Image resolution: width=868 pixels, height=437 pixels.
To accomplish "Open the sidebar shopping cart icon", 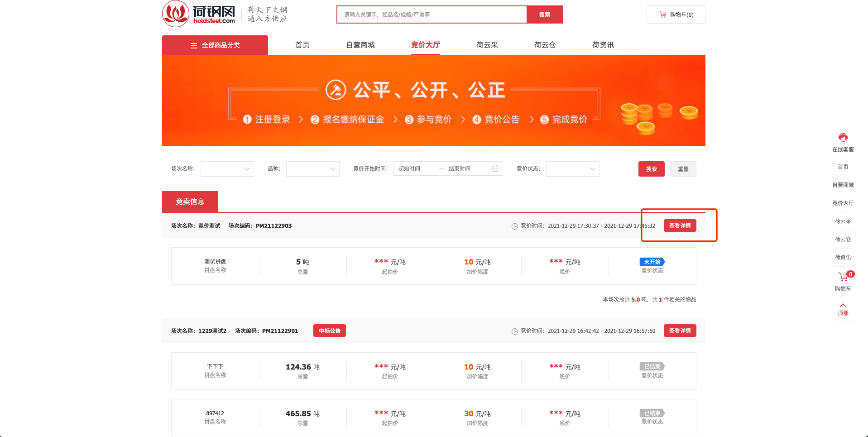I will (843, 276).
